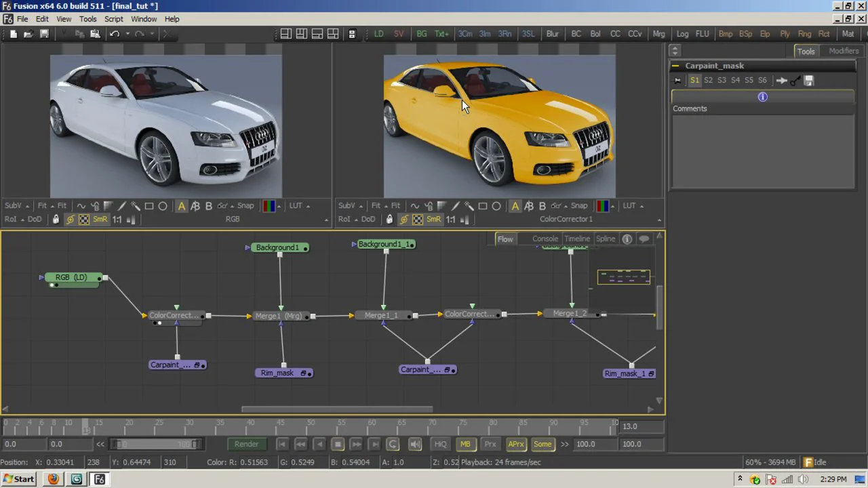
Task: Open the undo history dropdown arrow
Action: pos(127,34)
